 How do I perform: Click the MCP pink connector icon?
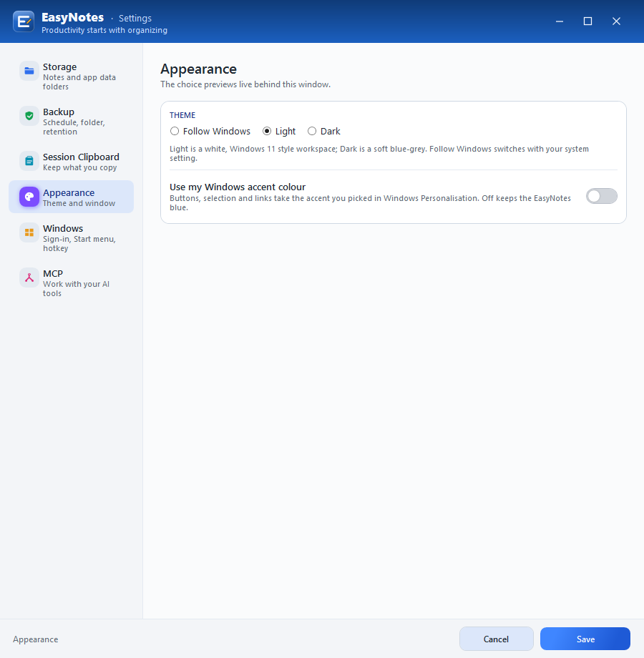pos(29,278)
